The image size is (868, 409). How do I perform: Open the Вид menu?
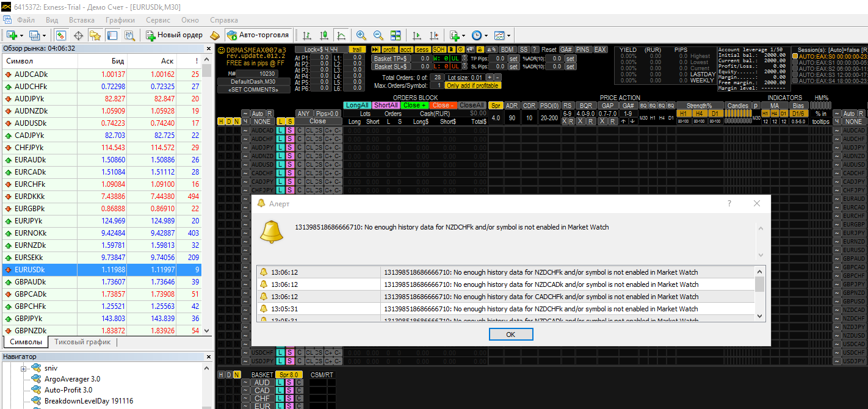point(52,20)
